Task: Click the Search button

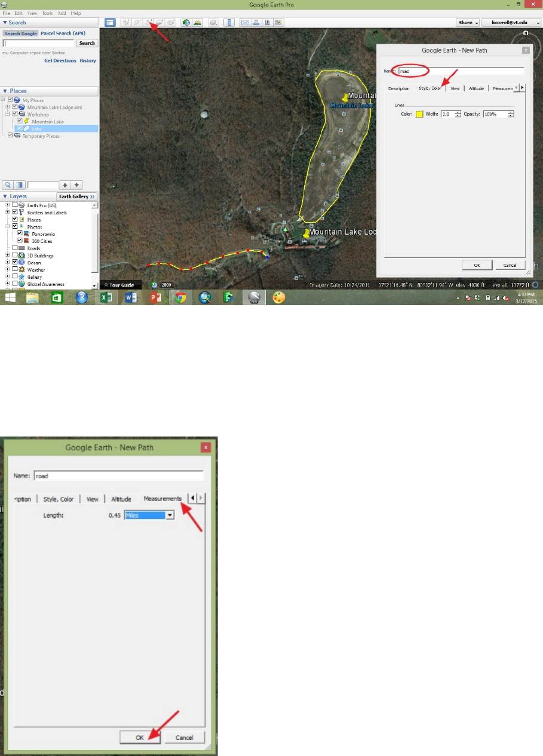Action: coord(87,43)
